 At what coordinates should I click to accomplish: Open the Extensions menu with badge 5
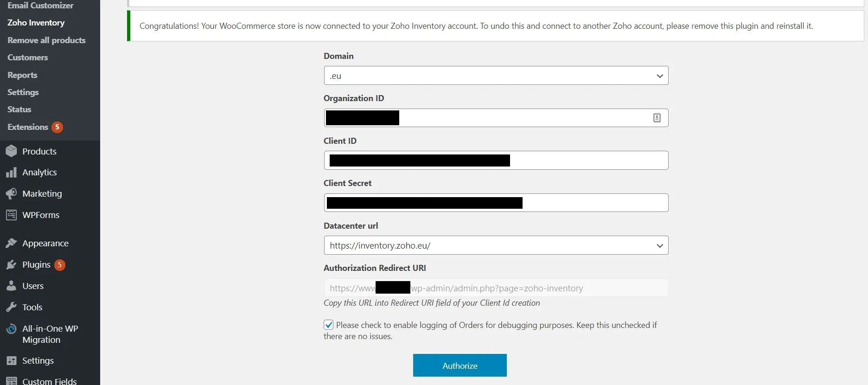pos(27,127)
